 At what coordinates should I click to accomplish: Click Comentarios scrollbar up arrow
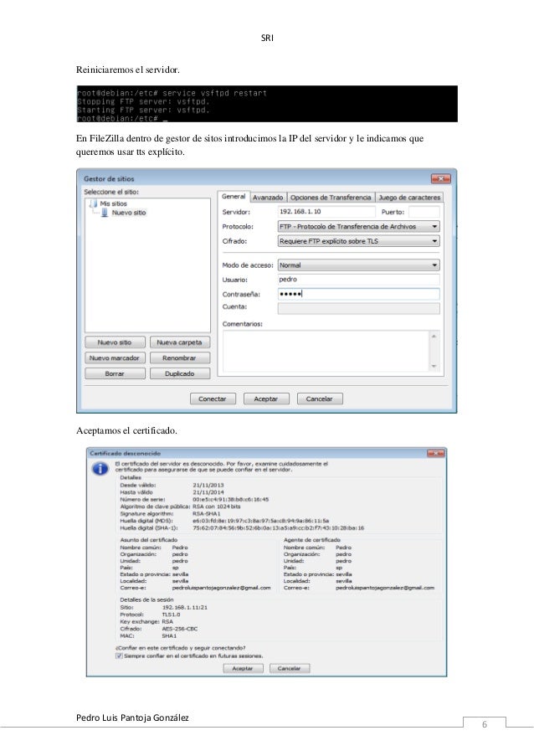point(434,336)
